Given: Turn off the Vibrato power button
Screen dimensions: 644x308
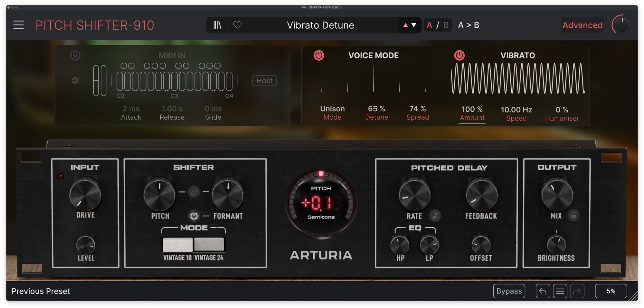Looking at the screenshot, I should coord(459,55).
